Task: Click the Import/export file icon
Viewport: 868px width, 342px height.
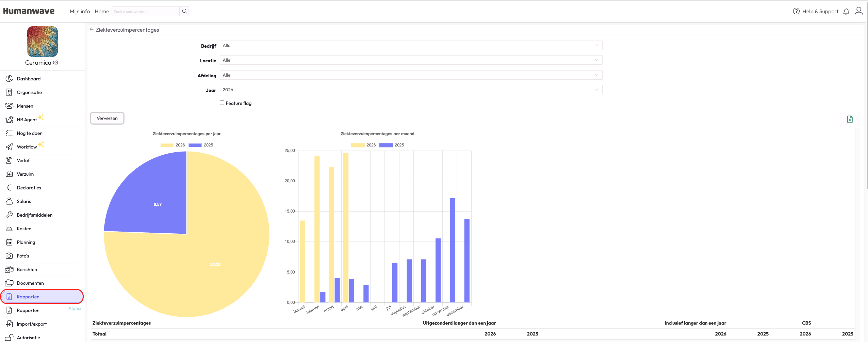Action: pyautogui.click(x=9, y=324)
